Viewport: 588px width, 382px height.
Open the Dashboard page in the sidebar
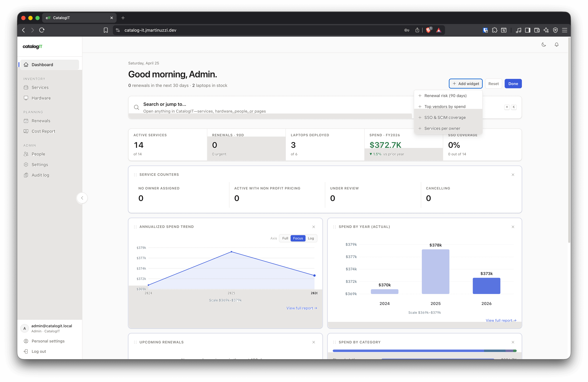coord(50,65)
